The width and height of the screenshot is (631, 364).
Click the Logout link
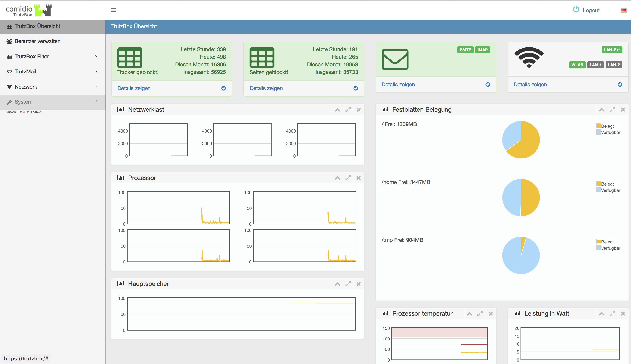tap(591, 10)
